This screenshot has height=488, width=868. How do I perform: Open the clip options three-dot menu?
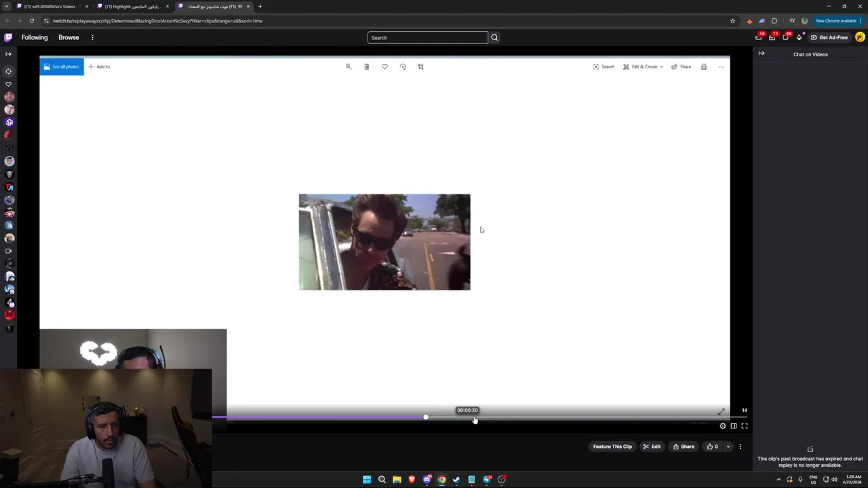pos(741,447)
